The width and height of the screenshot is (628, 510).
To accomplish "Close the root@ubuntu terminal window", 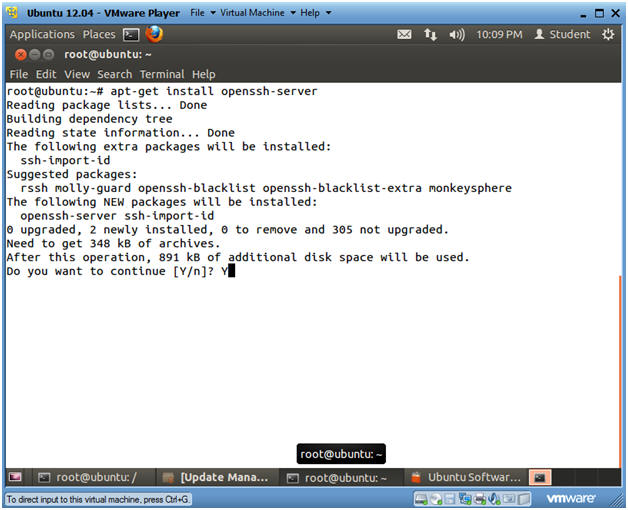I will click(x=21, y=54).
